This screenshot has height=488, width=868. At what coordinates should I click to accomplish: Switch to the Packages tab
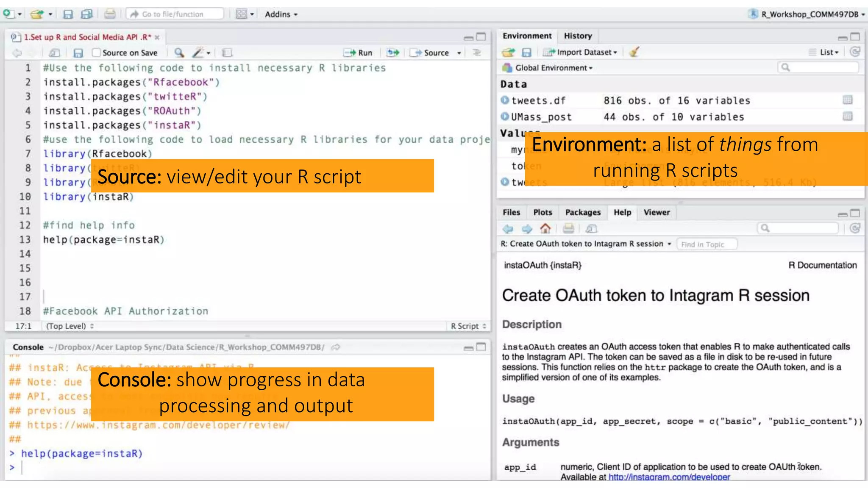tap(583, 213)
